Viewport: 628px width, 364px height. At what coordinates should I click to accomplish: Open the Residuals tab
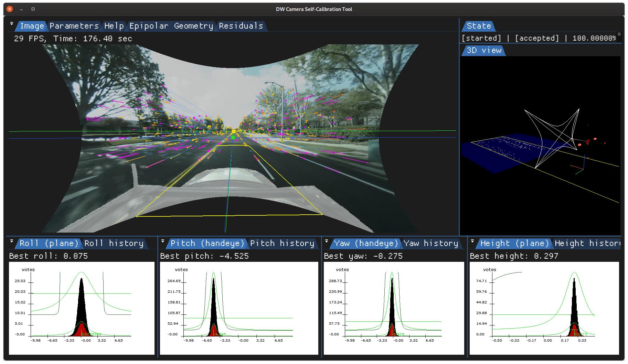coord(241,26)
